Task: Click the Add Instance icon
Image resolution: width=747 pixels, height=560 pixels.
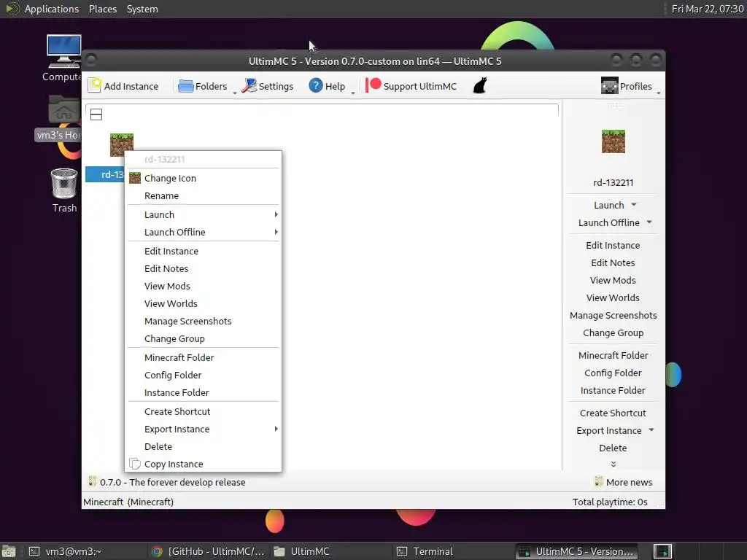Action: click(x=95, y=86)
